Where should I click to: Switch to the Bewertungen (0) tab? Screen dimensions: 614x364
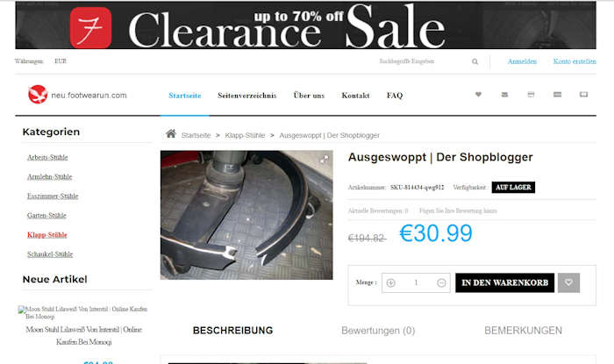pyautogui.click(x=378, y=331)
